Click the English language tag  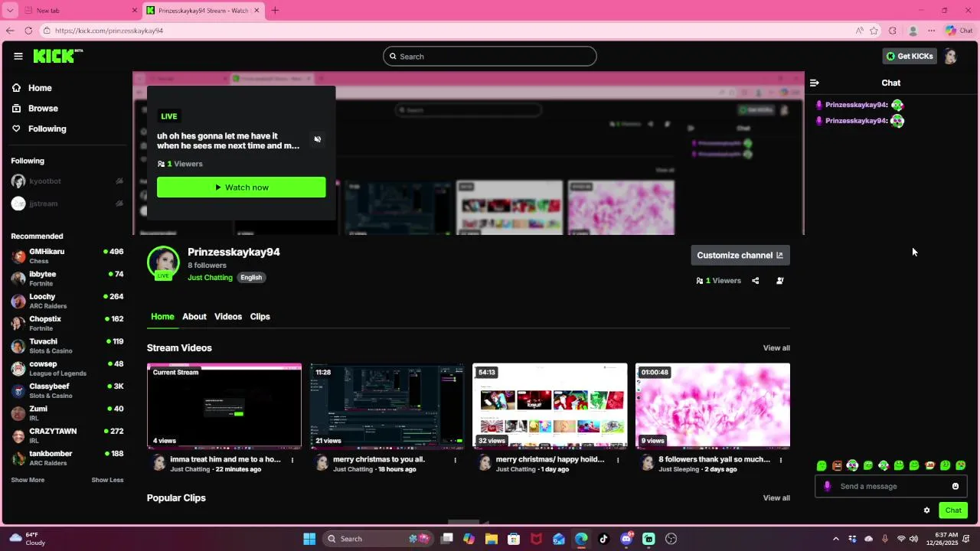251,278
